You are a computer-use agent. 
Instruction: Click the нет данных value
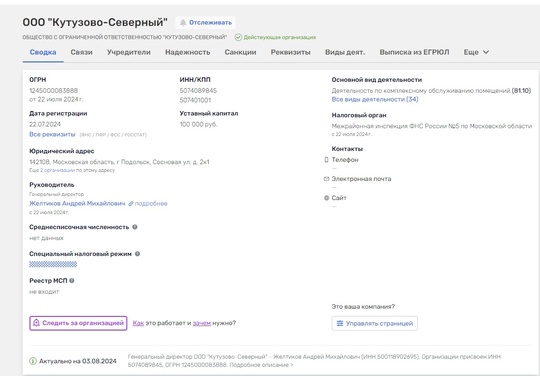tap(46, 238)
